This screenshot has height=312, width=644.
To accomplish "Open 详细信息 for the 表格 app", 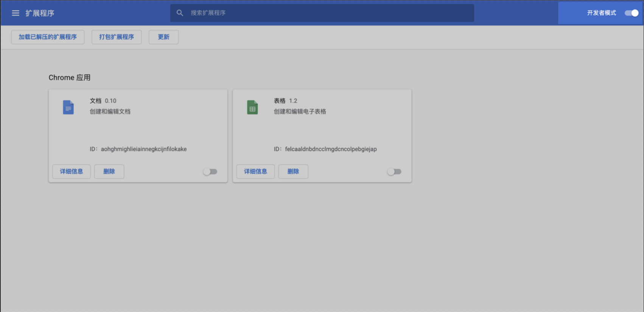I will tap(255, 172).
